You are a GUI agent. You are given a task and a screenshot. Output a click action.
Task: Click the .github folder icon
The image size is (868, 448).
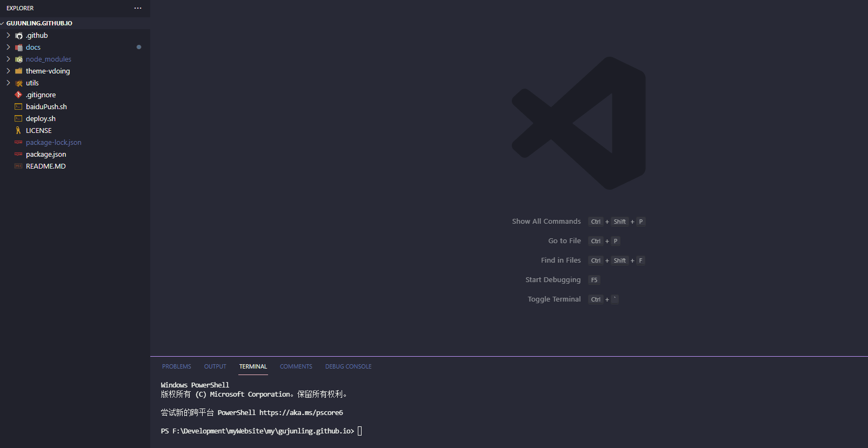tap(19, 36)
